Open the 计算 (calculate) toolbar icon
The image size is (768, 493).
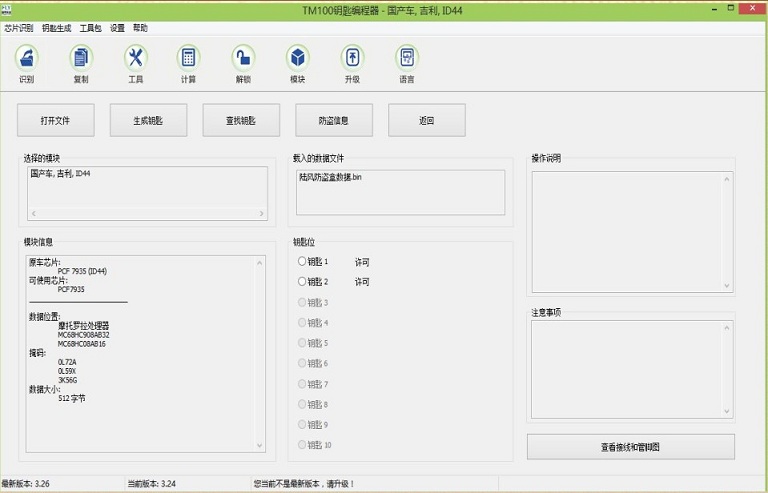point(189,63)
